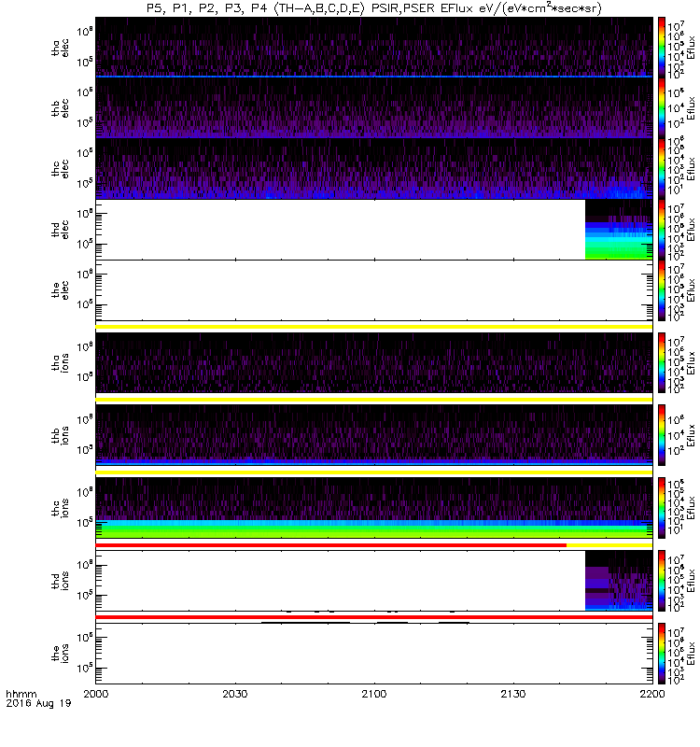Click the purple data block in thd ions panel
The height and width of the screenshot is (747, 700).
[x=619, y=581]
